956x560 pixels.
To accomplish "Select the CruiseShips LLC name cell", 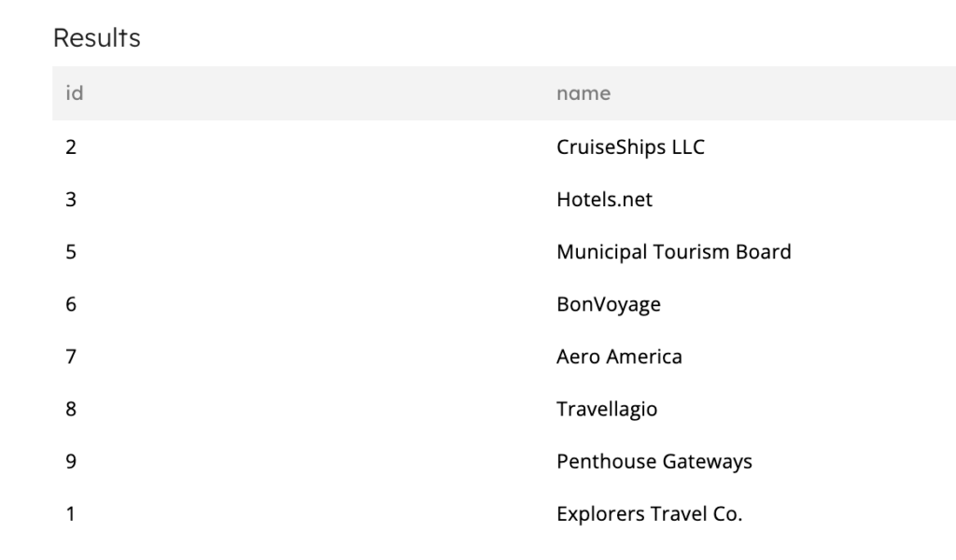I will 630,147.
